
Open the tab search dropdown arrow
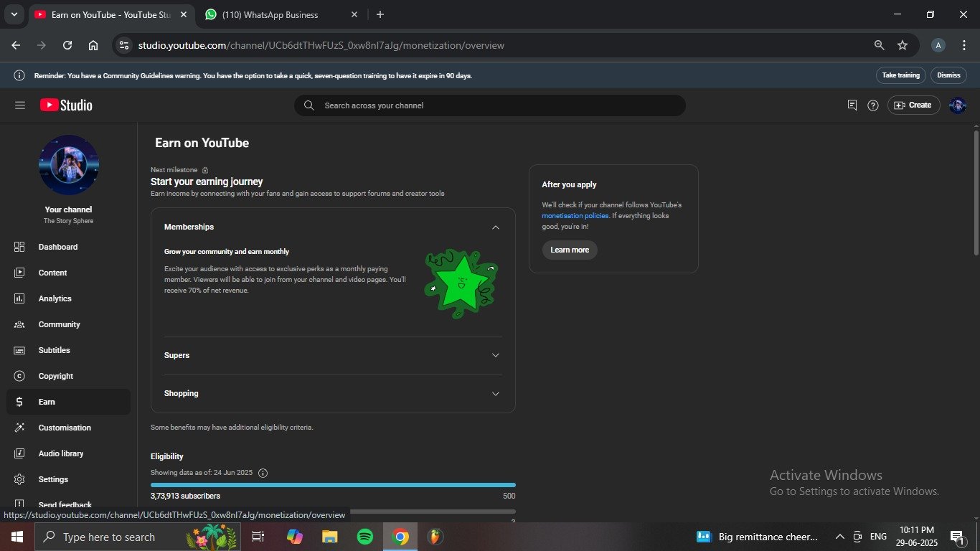(x=14, y=14)
